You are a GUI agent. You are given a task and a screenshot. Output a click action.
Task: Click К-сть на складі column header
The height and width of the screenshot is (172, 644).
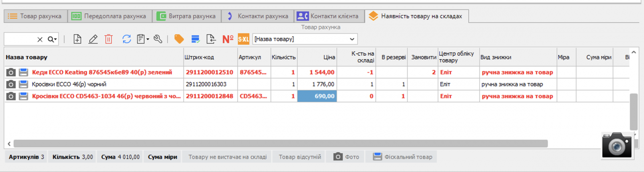(x=356, y=57)
